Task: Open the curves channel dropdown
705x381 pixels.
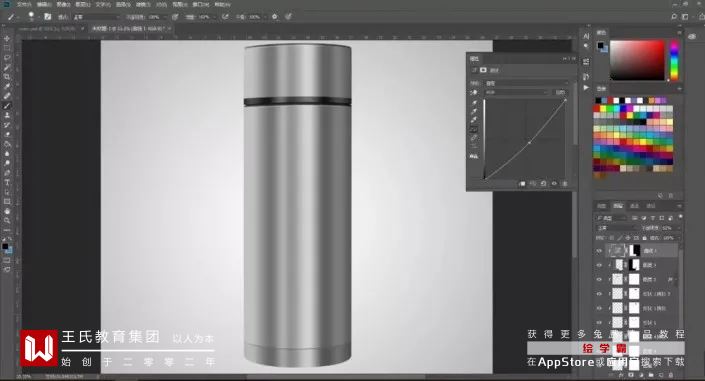Action: point(517,92)
